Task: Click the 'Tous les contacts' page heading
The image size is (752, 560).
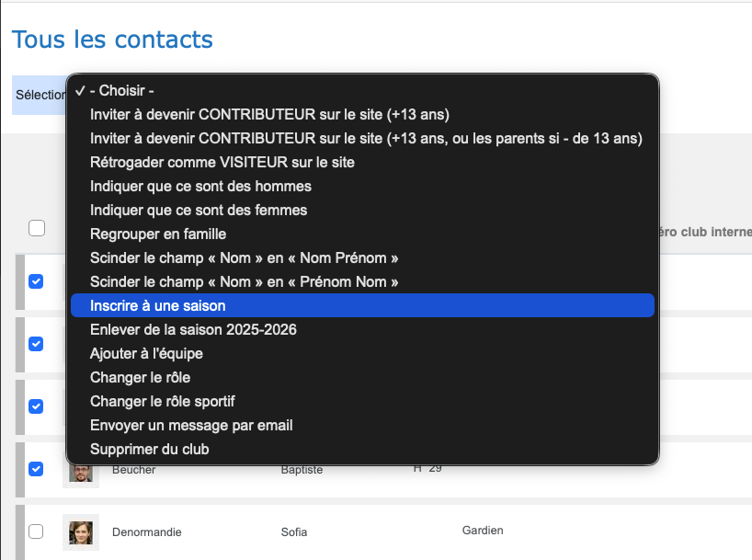Action: [112, 40]
